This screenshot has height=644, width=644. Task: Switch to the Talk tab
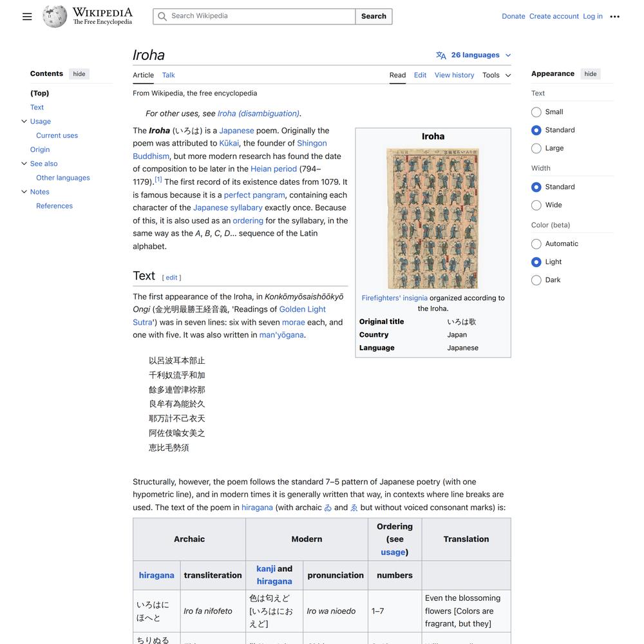[168, 75]
